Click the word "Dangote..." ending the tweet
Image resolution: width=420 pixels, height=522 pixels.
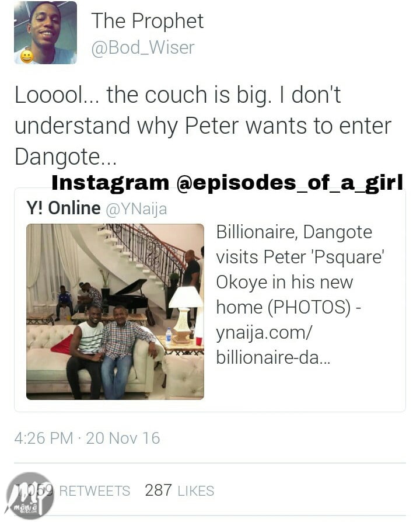pos(65,156)
